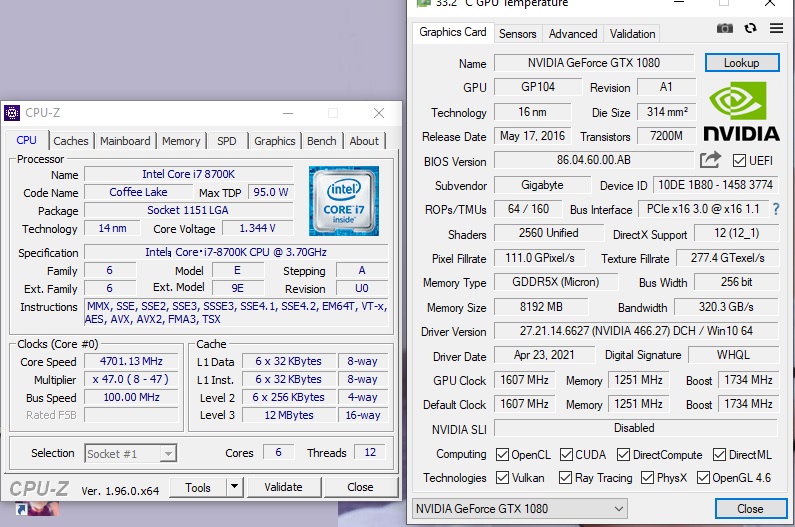
Task: Toggle the CUDA checkbox
Action: click(566, 454)
